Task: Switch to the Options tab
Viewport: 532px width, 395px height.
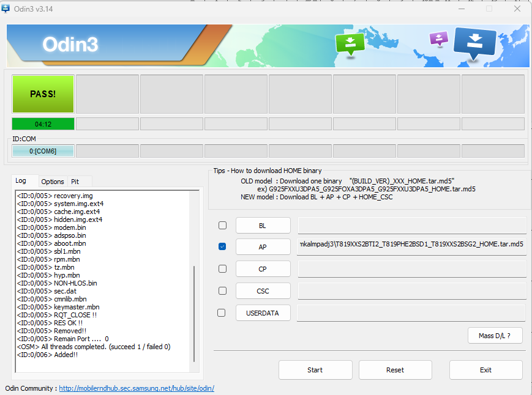Action: tap(52, 181)
